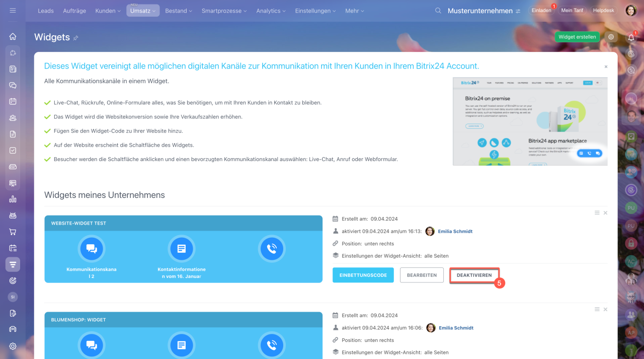Click Deaktivieren for Website-Widget Test

pos(474,275)
